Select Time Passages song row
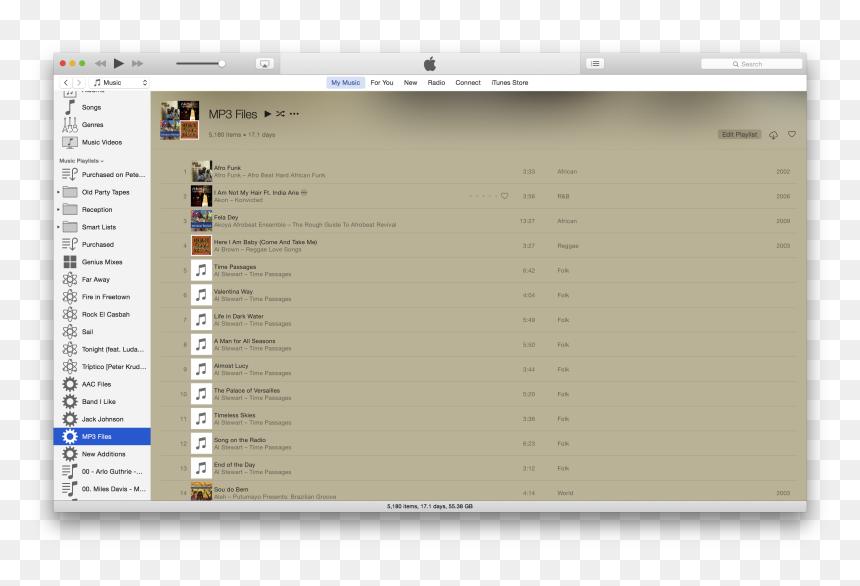 (x=478, y=271)
